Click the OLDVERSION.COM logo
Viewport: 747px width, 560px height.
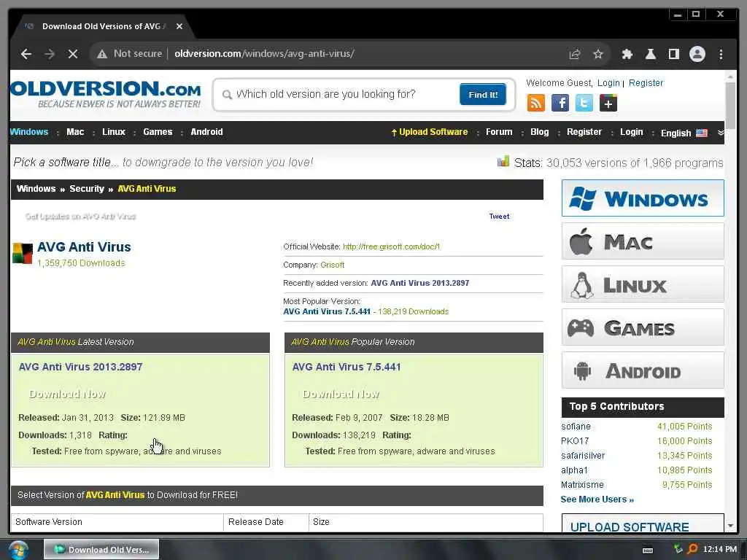pyautogui.click(x=106, y=94)
